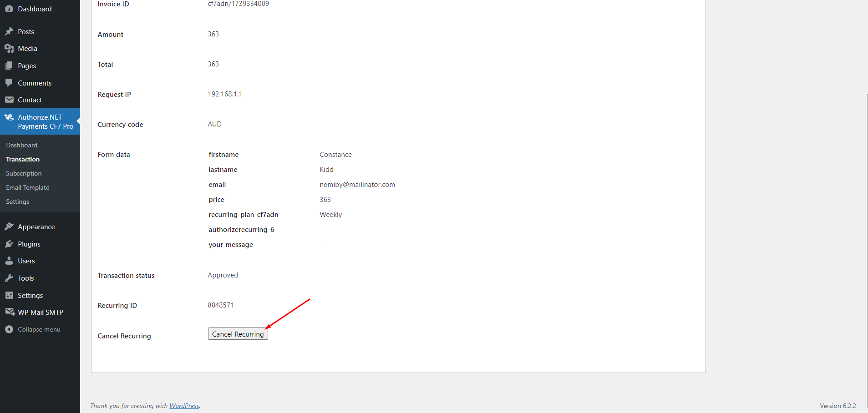
Task: Click the Comments speech bubble icon
Action: coord(9,83)
